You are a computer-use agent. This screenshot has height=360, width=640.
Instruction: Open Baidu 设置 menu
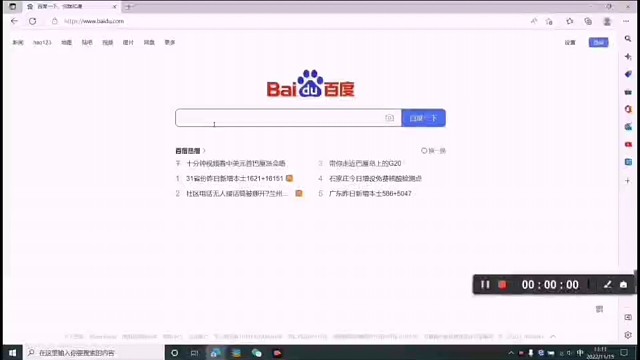(x=570, y=42)
